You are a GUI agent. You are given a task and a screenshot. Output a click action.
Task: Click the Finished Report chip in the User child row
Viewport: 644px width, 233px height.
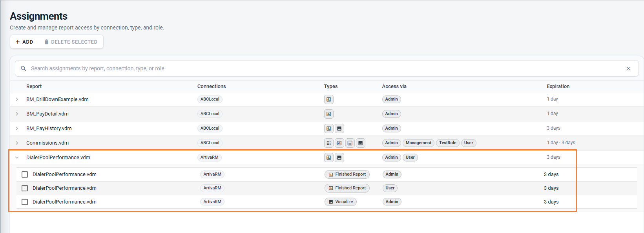pyautogui.click(x=347, y=188)
